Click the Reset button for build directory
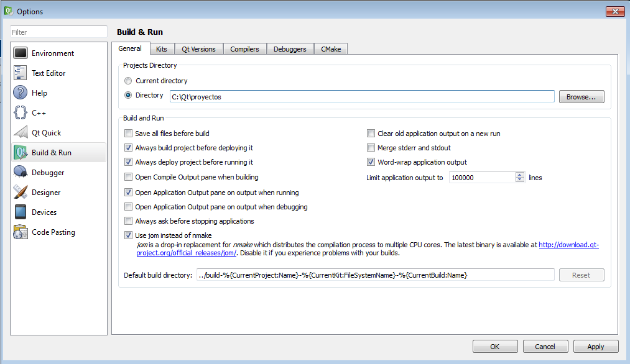This screenshot has height=364, width=630. click(581, 275)
